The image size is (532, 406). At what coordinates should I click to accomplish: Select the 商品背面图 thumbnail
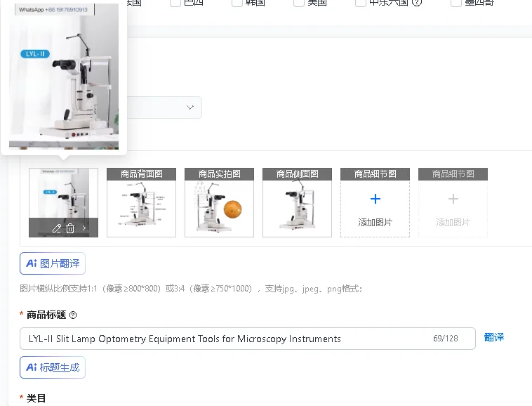(142, 202)
